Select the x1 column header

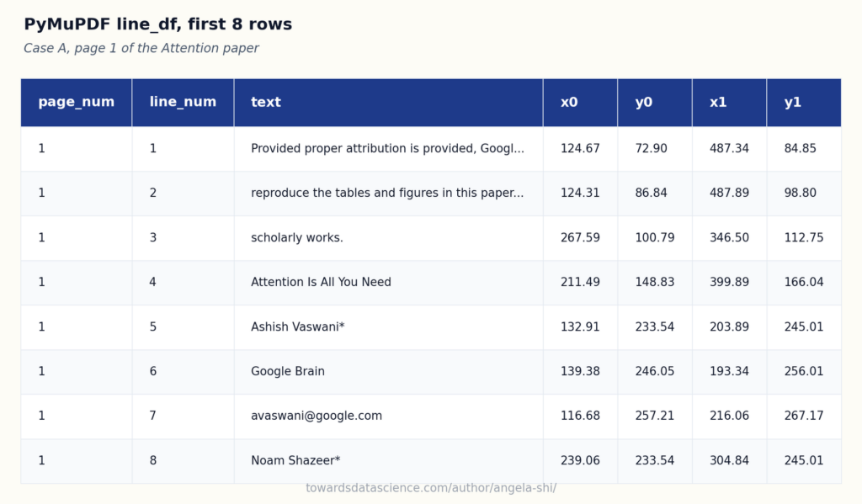(730, 102)
